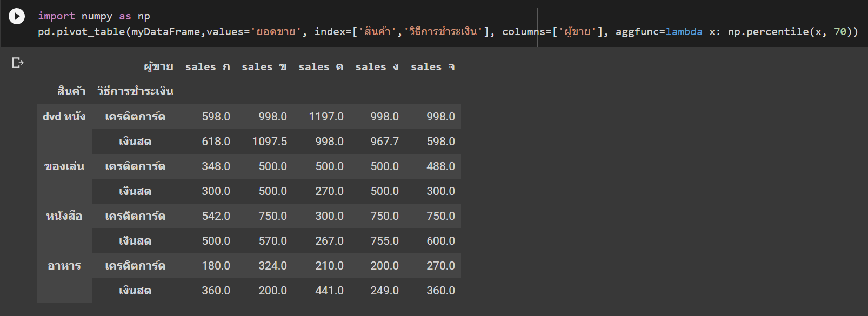
Task: Click the 'วิธีการชำระเงิน' index header
Action: pos(135,91)
